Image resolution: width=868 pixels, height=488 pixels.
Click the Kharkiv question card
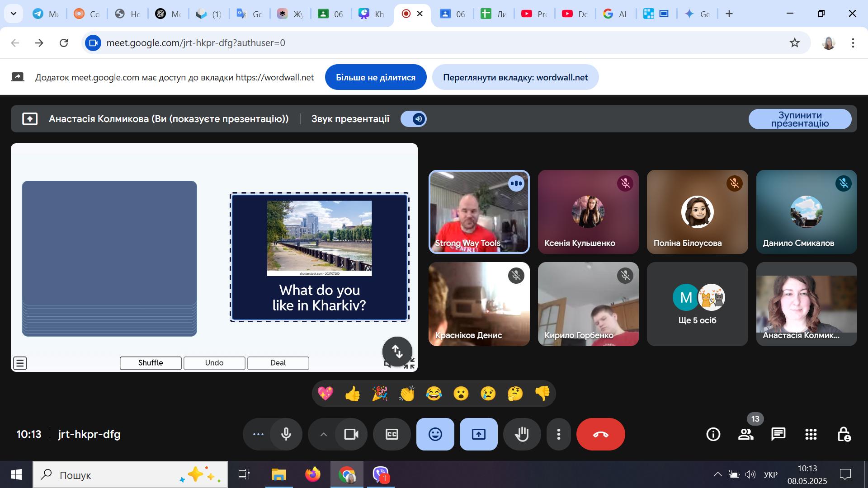(x=319, y=257)
